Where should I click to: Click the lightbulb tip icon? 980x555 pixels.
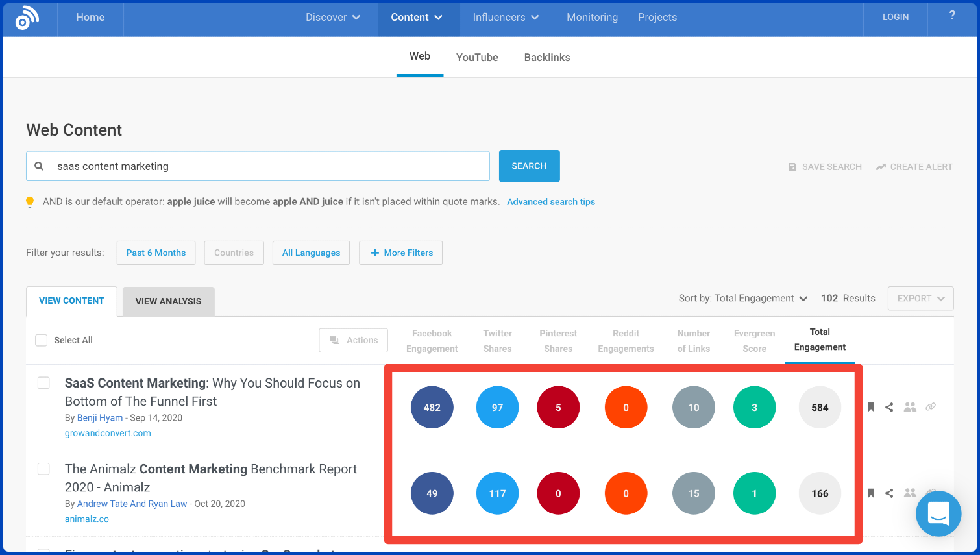coord(30,202)
